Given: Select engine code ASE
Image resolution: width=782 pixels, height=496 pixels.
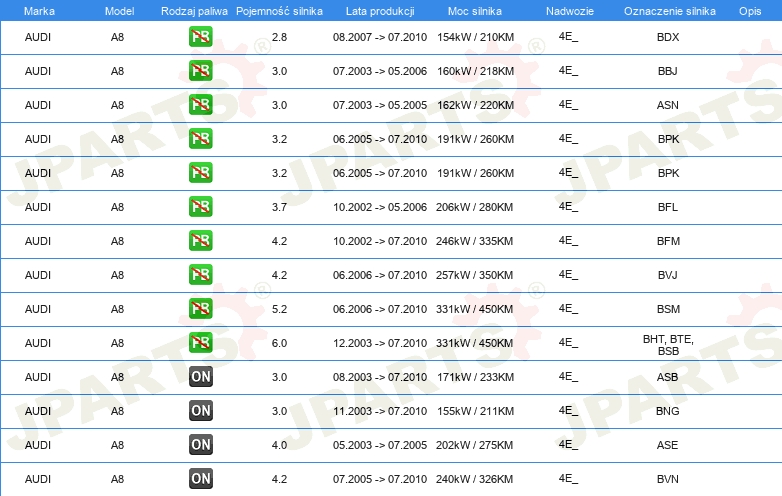Looking at the screenshot, I should coord(668,445).
